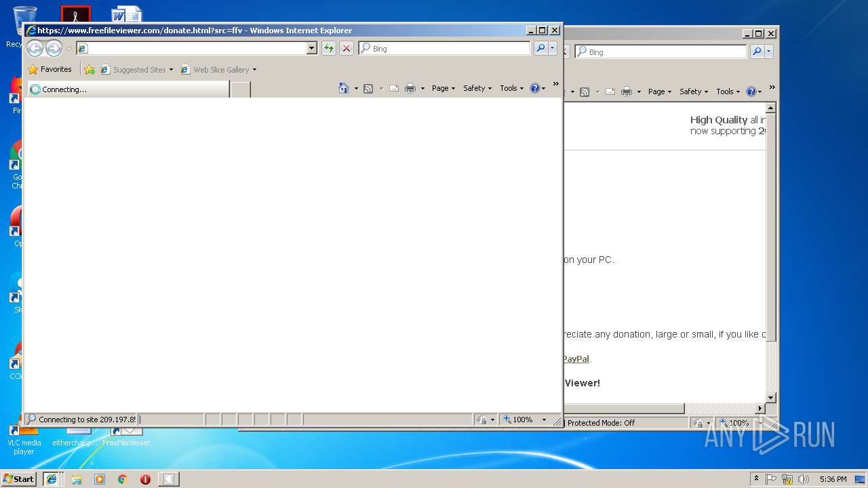
Task: Click the search magnifier button in front window
Action: point(540,48)
